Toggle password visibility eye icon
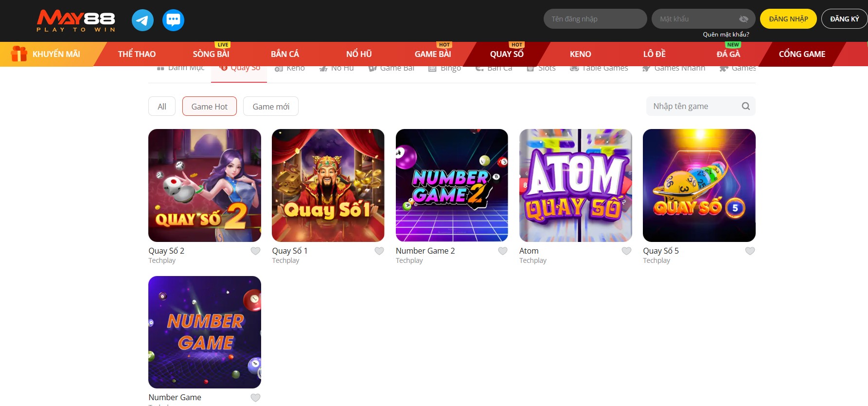 [x=744, y=19]
